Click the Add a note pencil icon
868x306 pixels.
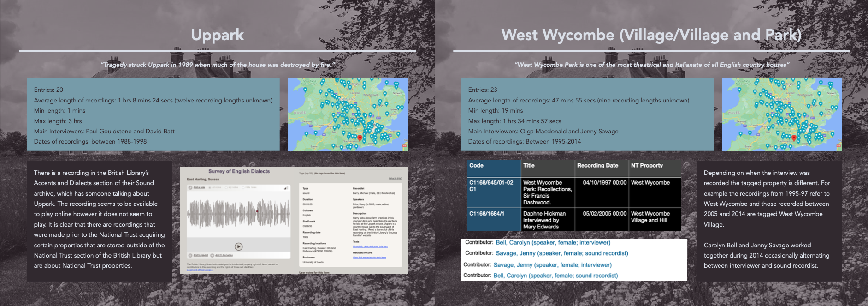(x=190, y=187)
